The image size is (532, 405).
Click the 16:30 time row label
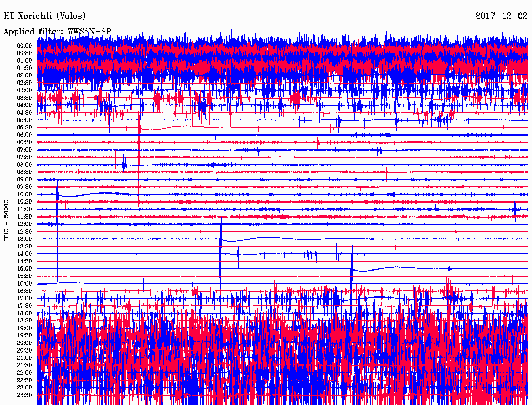point(24,291)
